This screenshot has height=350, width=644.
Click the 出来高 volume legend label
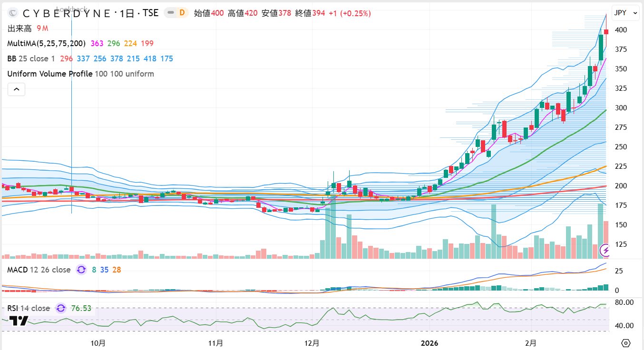click(20, 29)
